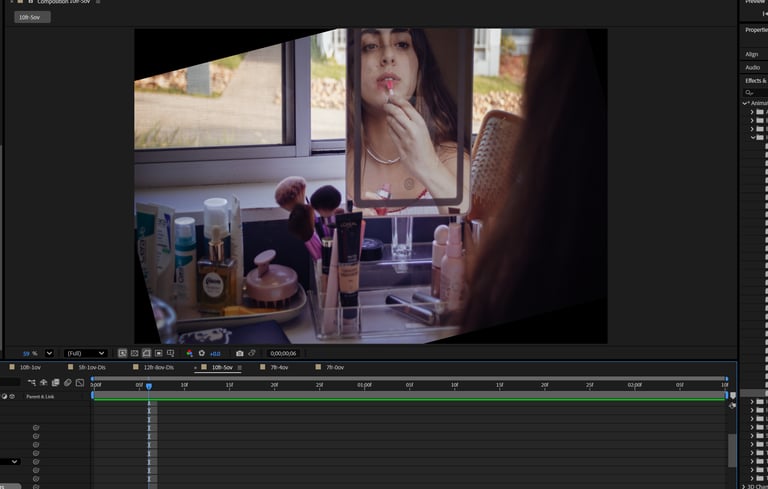Click the comp button below marker bin
The image size is (768, 489).
point(732,405)
